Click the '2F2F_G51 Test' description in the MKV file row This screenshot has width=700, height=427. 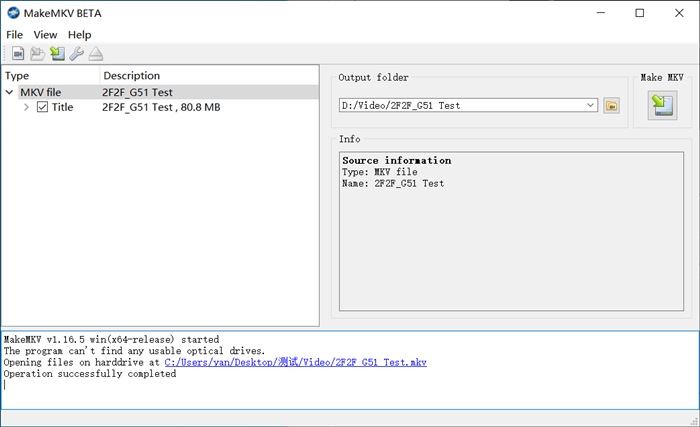[x=137, y=92]
